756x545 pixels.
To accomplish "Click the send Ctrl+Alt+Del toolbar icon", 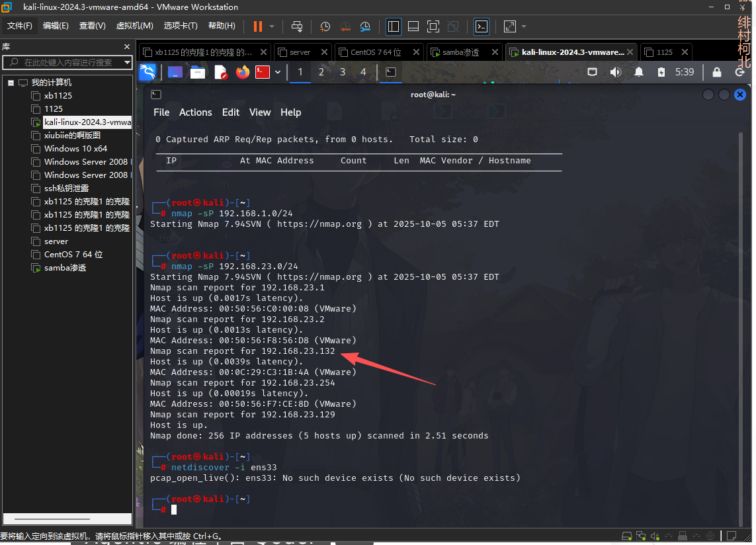I will pos(297,26).
